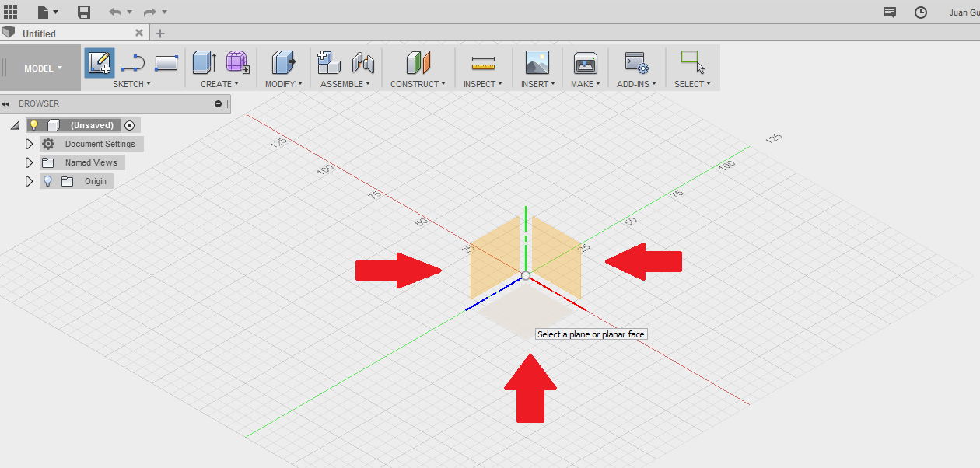980x468 pixels.
Task: Select the New Component tool
Action: point(329,63)
